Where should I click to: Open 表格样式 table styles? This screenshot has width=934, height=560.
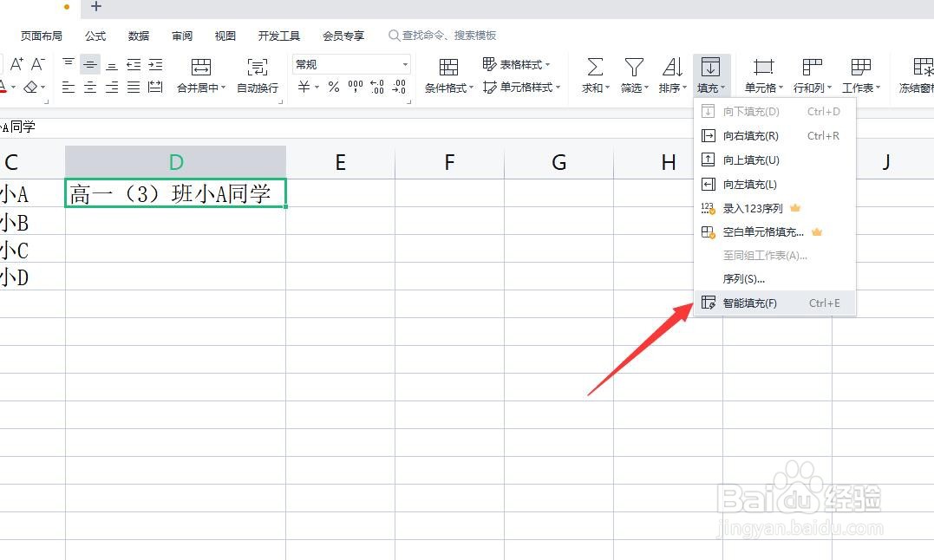516,64
